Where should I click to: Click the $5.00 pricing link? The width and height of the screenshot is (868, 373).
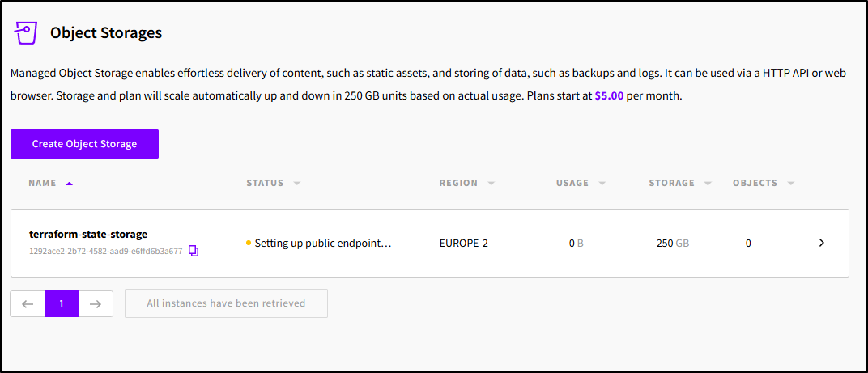coord(610,95)
